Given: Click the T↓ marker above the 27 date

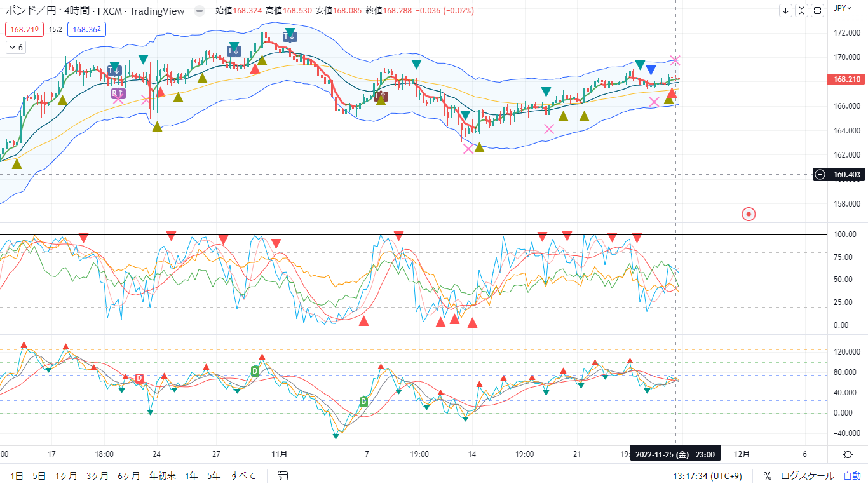Looking at the screenshot, I should (x=233, y=50).
